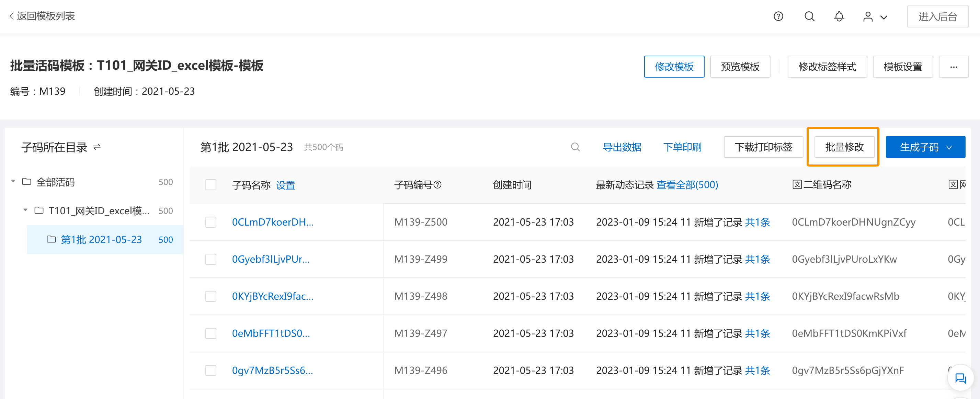Collapse the 全部活码 tree arrow
Viewport: 980px width, 399px height.
coord(13,181)
